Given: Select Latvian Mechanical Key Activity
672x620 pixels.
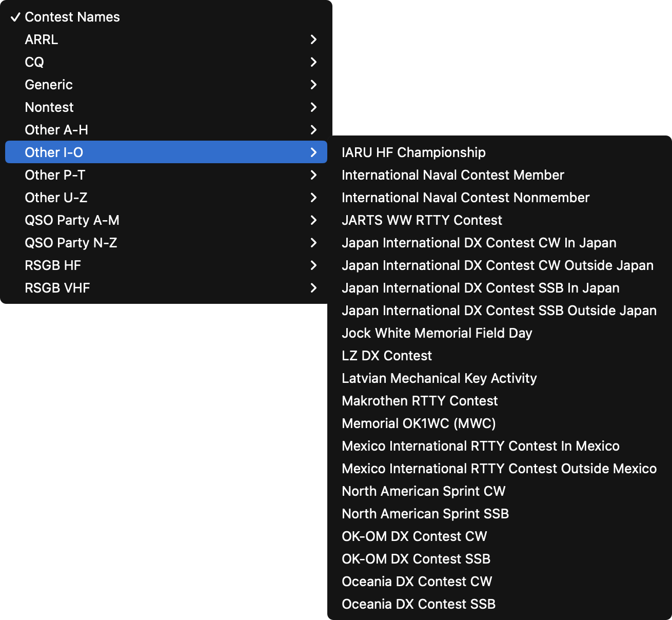Looking at the screenshot, I should pyautogui.click(x=500, y=378).
